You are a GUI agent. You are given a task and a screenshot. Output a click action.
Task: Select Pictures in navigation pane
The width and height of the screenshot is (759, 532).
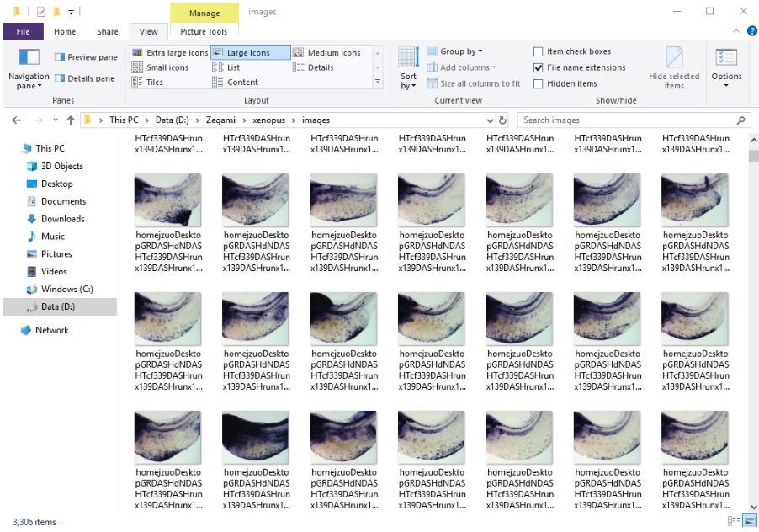click(50, 253)
